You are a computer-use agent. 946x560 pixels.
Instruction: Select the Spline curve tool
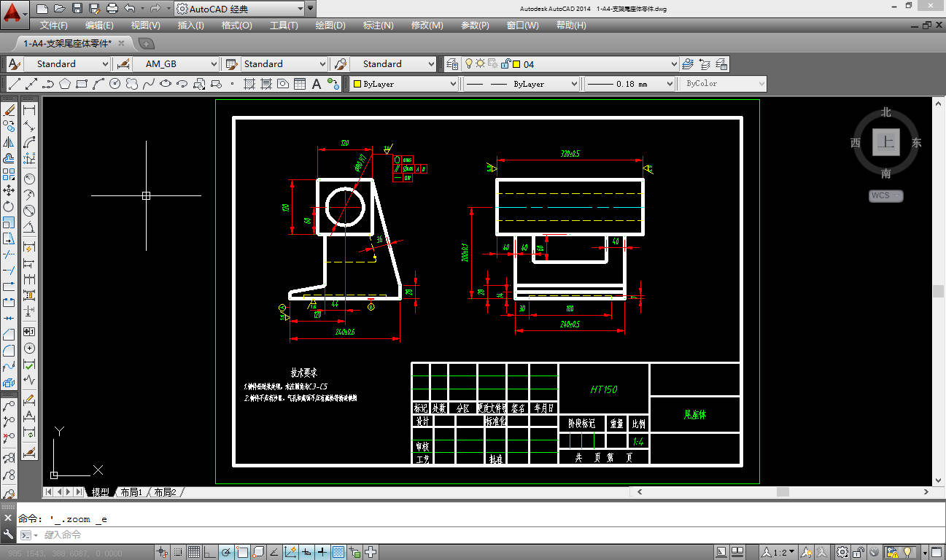click(149, 84)
